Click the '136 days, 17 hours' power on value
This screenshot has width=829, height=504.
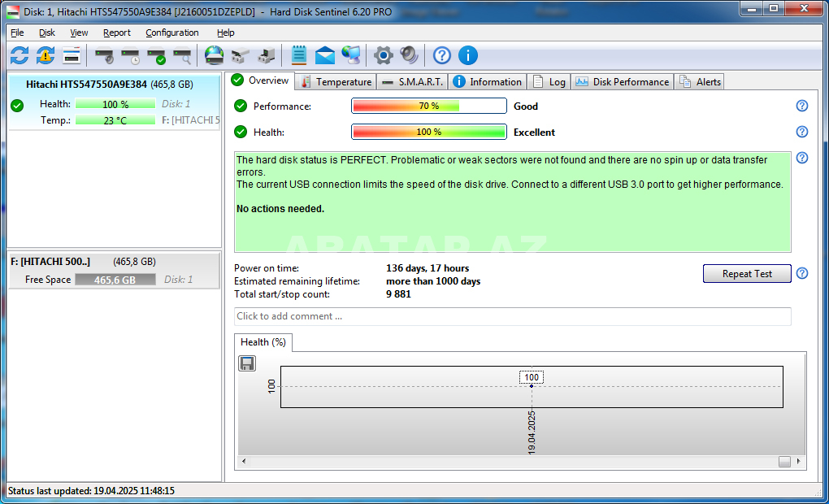tap(428, 268)
